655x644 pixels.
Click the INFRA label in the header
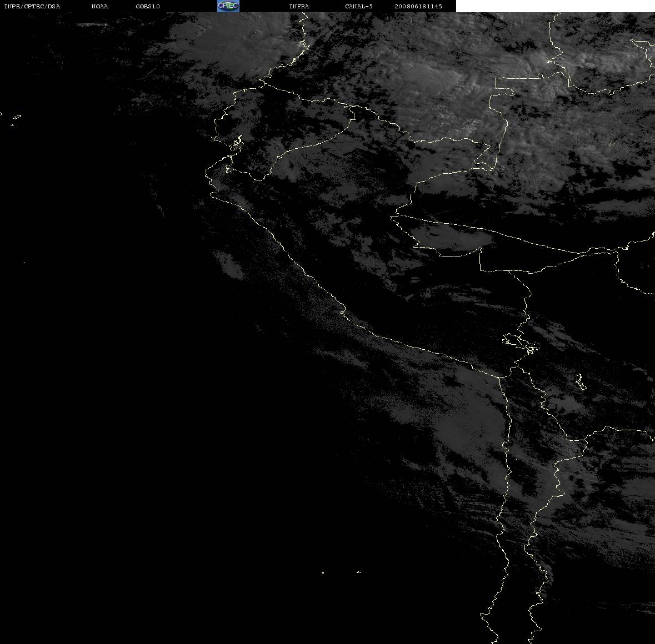(299, 6)
